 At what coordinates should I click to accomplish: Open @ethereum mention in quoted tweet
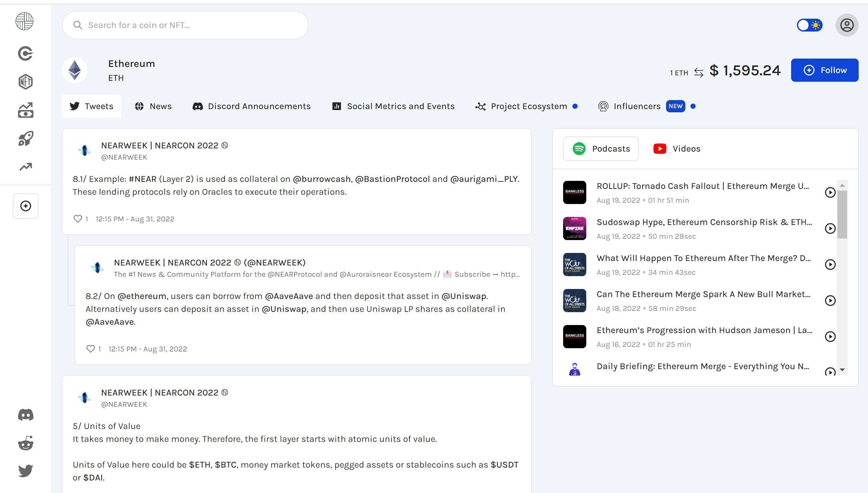tap(142, 296)
